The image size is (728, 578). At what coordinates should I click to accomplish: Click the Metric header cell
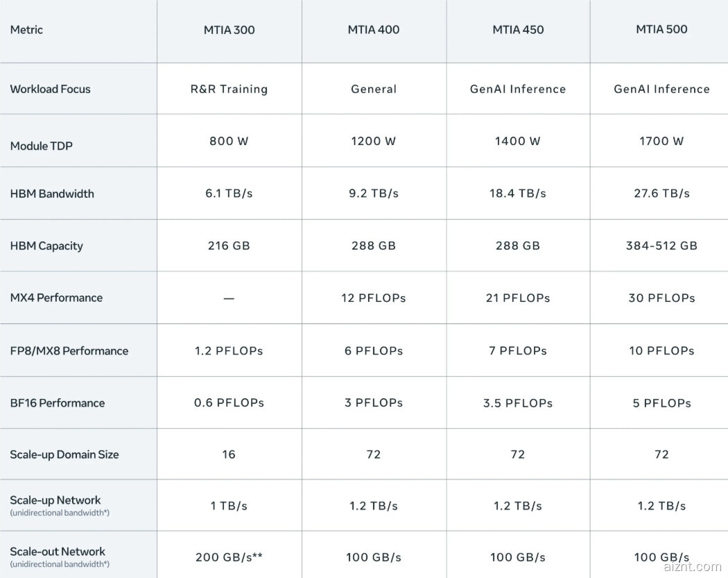[x=26, y=30]
